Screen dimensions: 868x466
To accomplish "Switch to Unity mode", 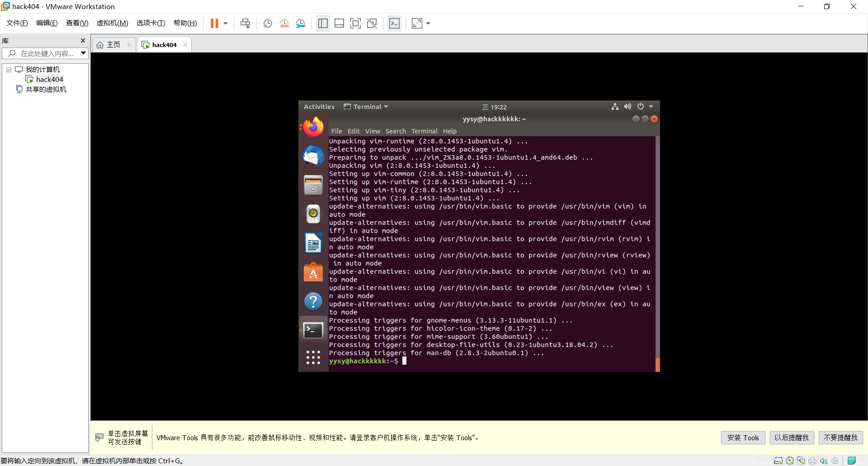I will [x=372, y=24].
